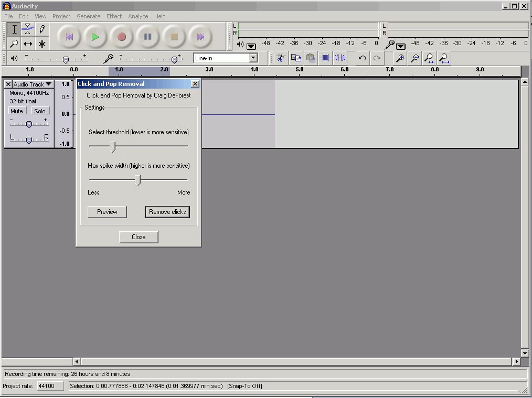Fit selection in window zoom icon
The width and height of the screenshot is (532, 398).
pyautogui.click(x=430, y=58)
